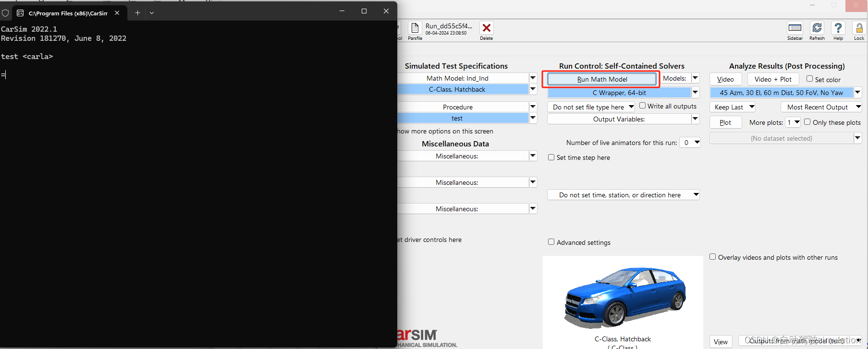
Task: Click Run_dd55c5f4 file name text
Action: pos(449,26)
